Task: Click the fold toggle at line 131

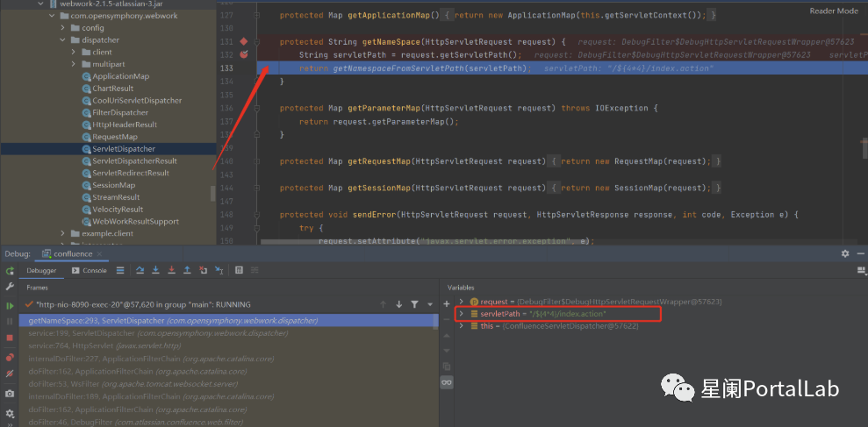Action: (257, 41)
